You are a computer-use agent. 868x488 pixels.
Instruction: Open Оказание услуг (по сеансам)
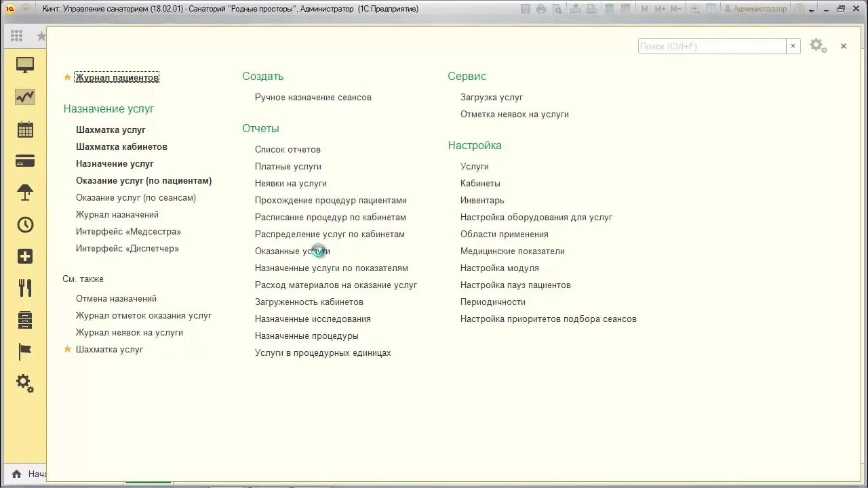136,197
